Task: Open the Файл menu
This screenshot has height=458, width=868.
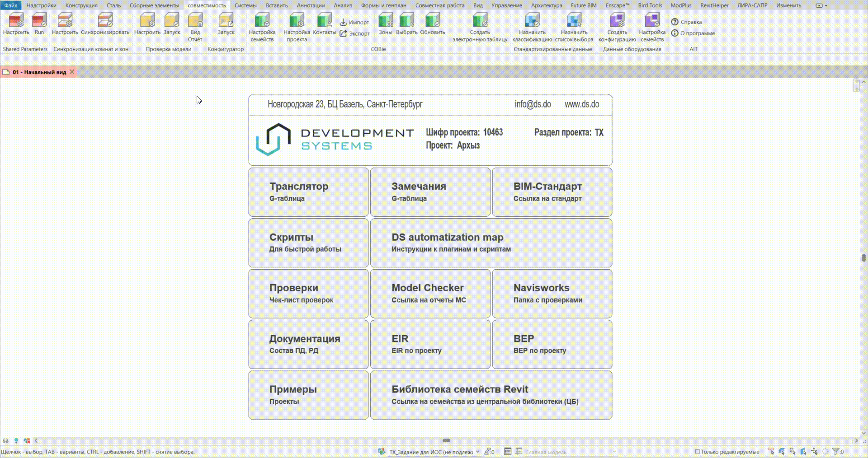Action: click(x=10, y=5)
